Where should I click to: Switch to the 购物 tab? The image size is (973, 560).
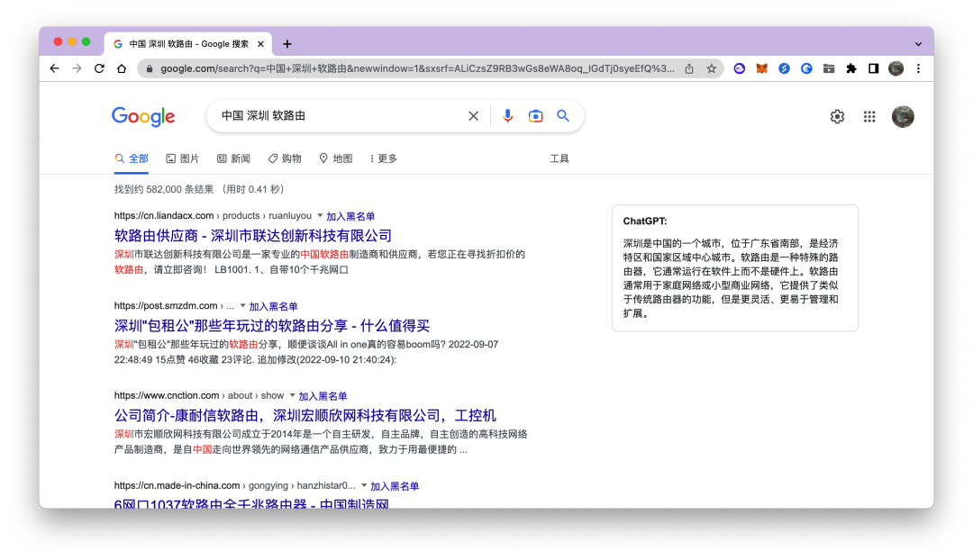coord(285,158)
